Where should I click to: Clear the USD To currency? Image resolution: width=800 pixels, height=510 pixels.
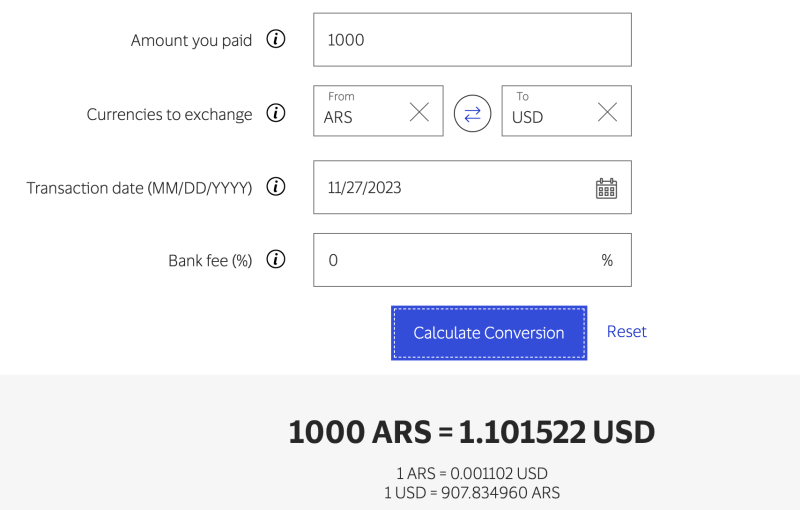(x=607, y=112)
